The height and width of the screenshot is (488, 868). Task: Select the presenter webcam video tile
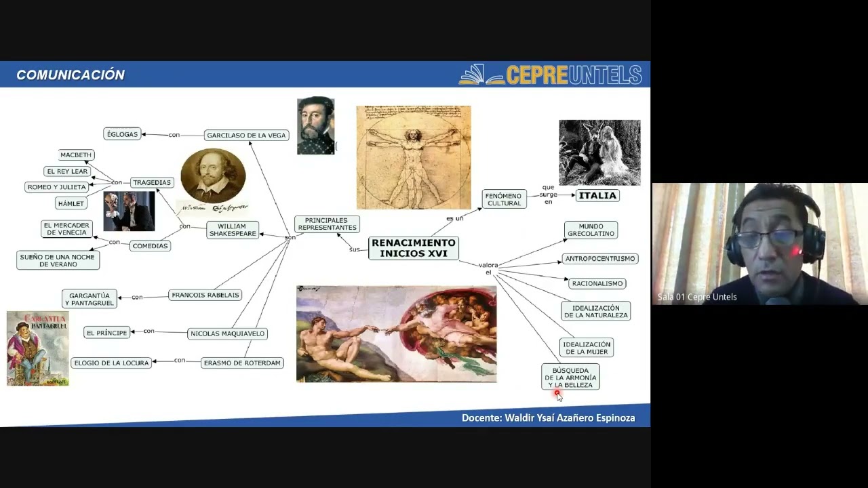click(760, 244)
